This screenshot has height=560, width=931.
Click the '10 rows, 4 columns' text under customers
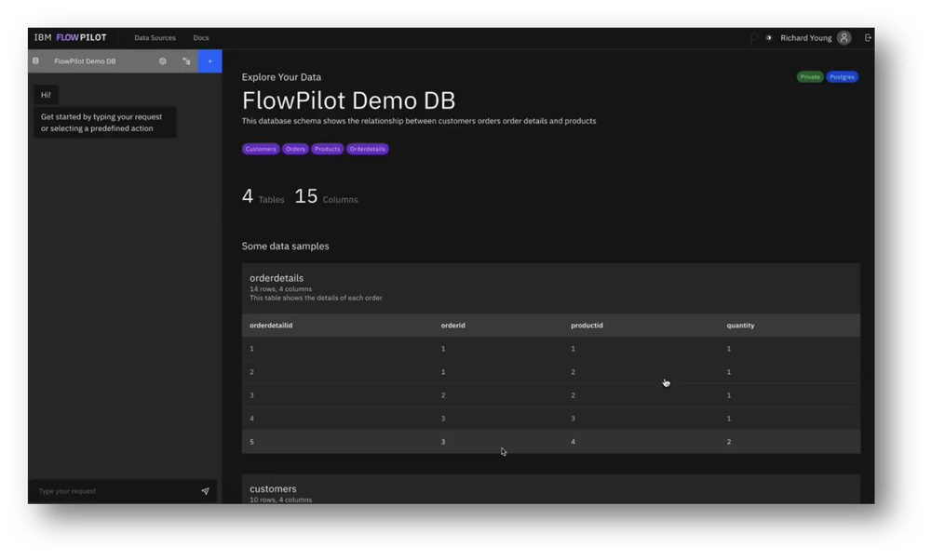[x=281, y=500]
